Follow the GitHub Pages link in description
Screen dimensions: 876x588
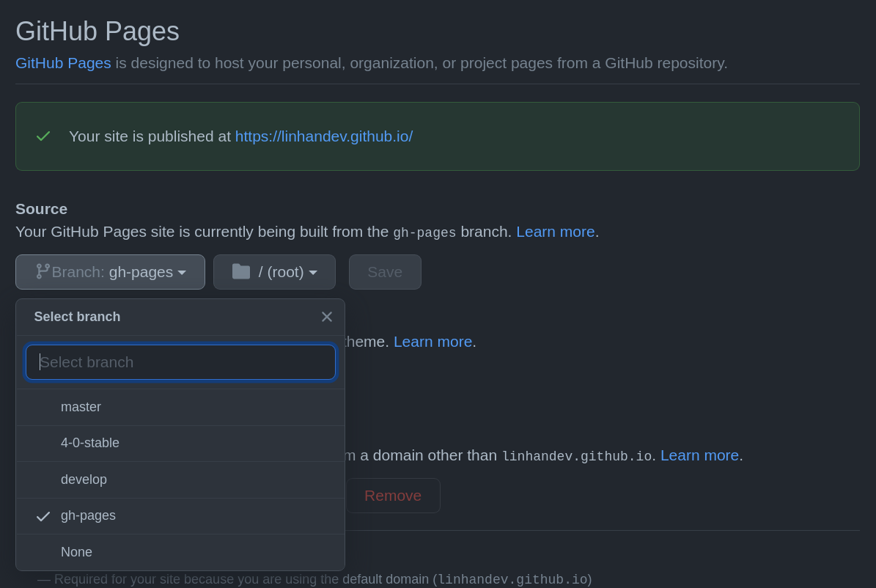click(x=63, y=63)
